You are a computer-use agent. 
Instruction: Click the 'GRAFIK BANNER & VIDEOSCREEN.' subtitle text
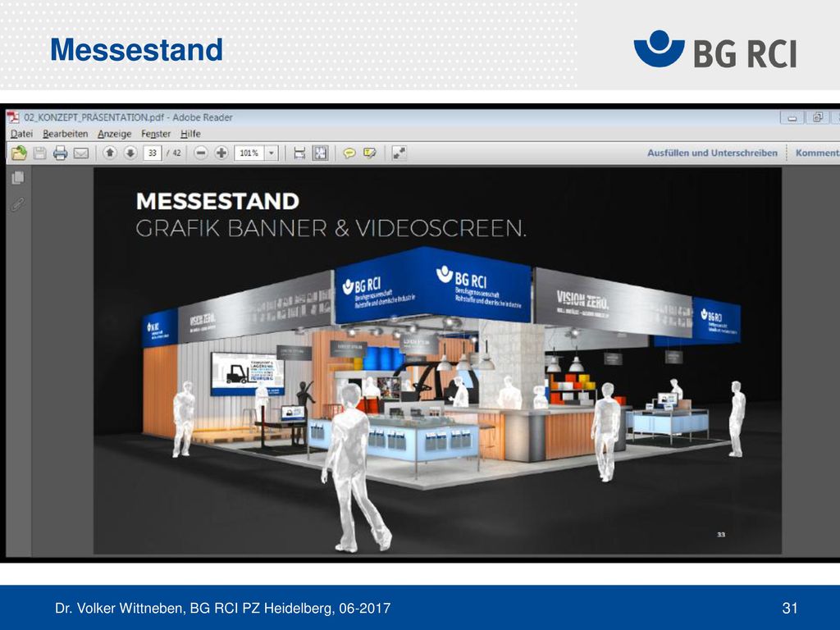click(x=331, y=229)
